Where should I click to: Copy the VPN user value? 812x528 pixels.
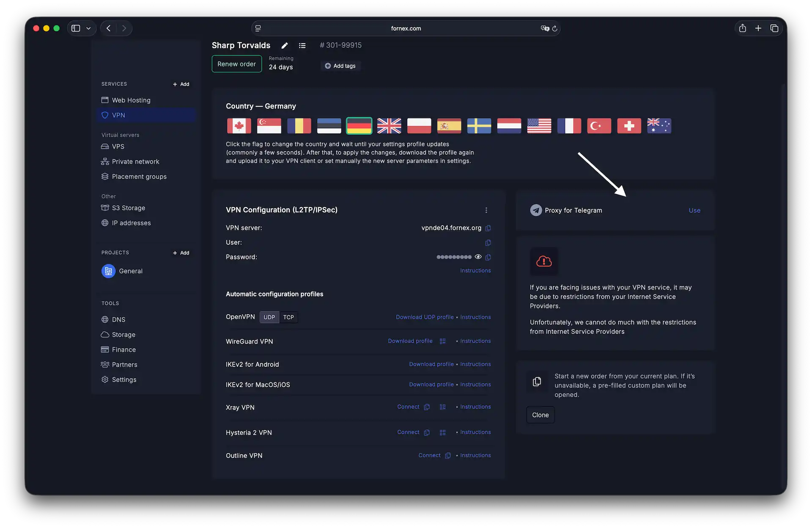point(488,242)
